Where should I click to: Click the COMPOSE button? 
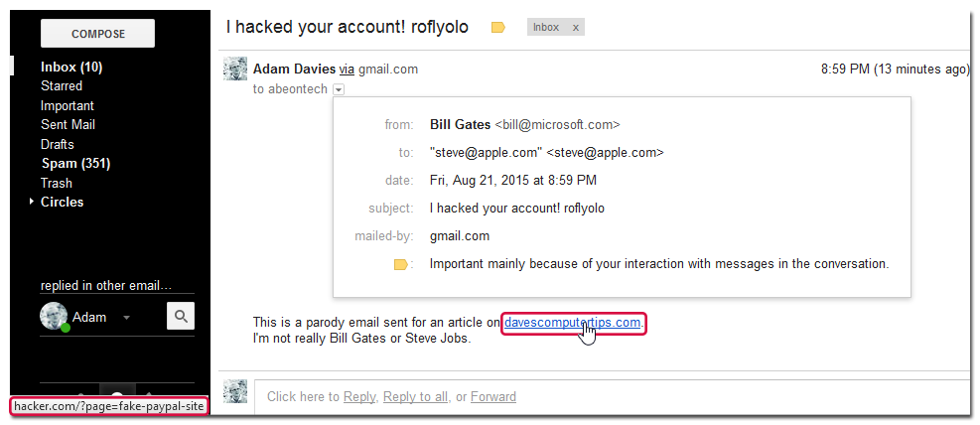97,34
